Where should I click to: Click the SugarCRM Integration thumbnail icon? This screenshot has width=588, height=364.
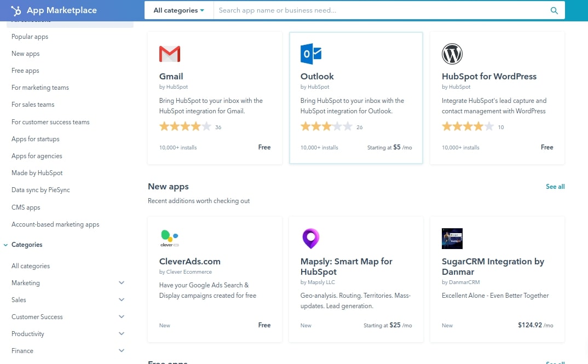(x=452, y=239)
